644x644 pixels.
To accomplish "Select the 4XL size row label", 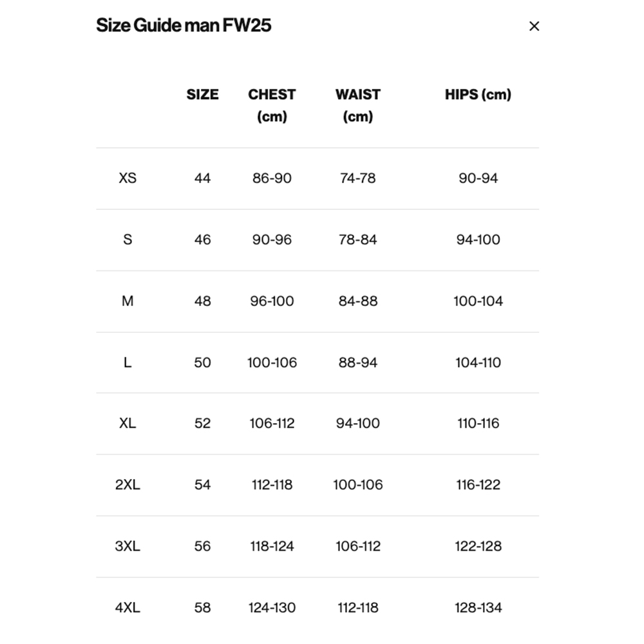I will tap(128, 607).
